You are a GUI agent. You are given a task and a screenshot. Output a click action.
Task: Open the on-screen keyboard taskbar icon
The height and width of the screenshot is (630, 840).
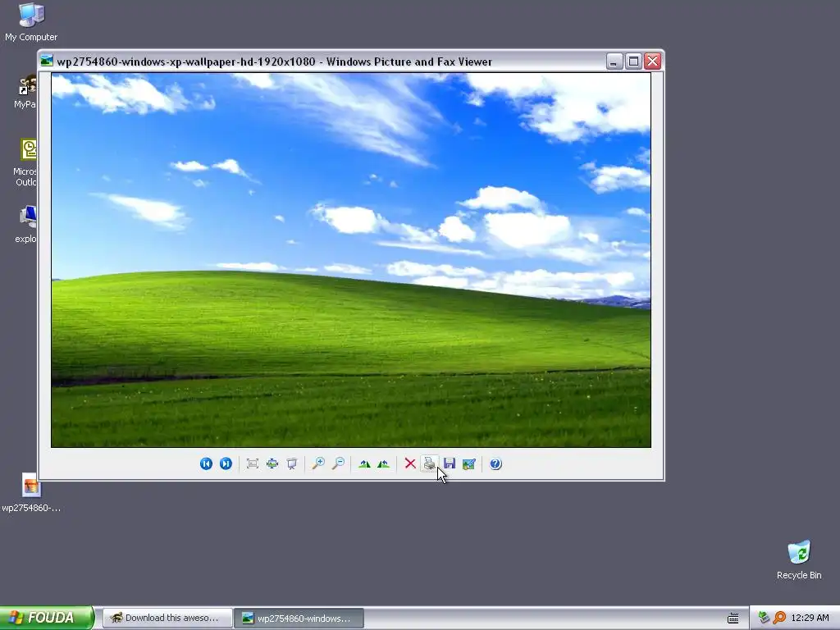[733, 619]
